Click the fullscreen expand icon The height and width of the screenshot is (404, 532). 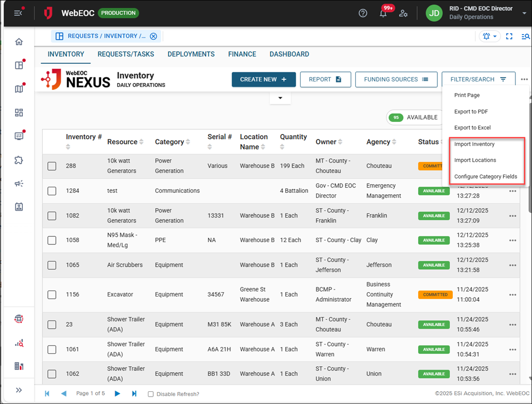click(x=509, y=36)
